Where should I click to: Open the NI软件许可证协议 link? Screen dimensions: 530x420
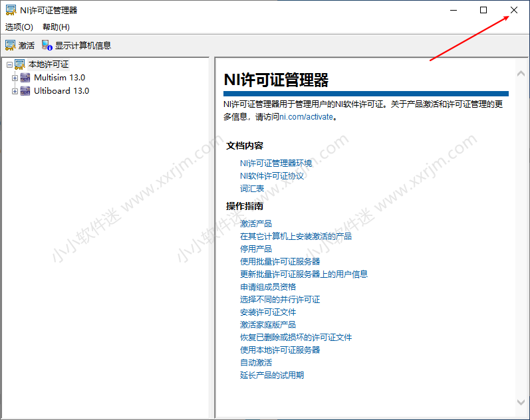point(272,176)
